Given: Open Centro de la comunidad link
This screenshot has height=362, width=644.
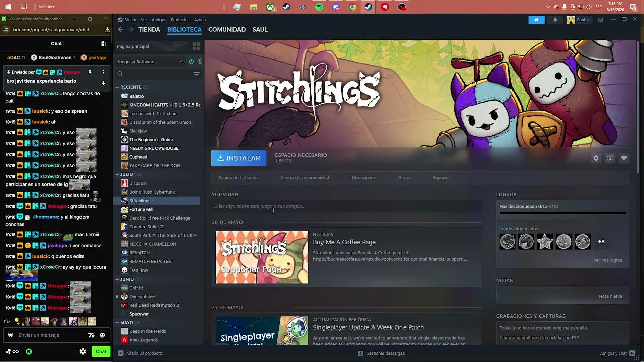Looking at the screenshot, I should [304, 178].
